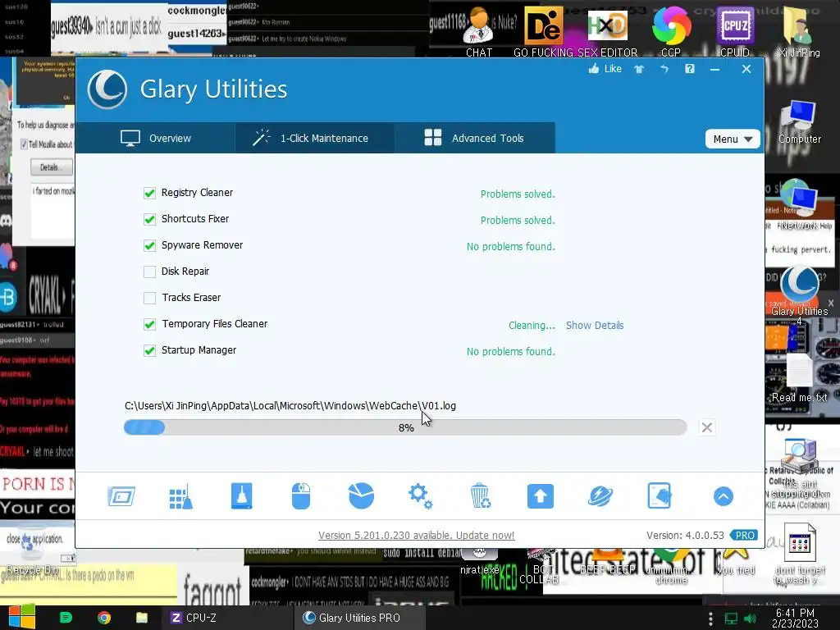Click Show Details for Temporary Files Cleaner
Image resolution: width=840 pixels, height=630 pixels.
pyautogui.click(x=595, y=325)
